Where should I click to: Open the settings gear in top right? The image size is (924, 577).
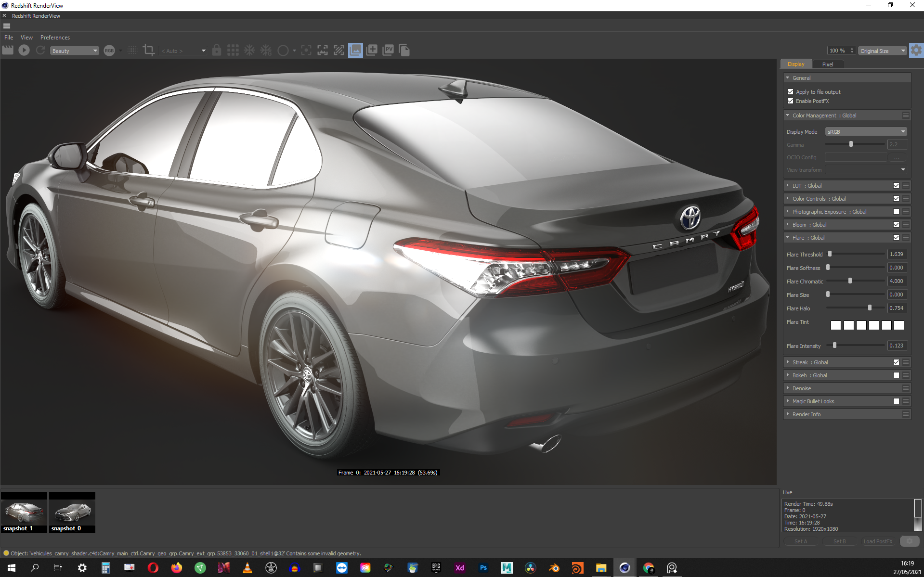[x=916, y=50]
